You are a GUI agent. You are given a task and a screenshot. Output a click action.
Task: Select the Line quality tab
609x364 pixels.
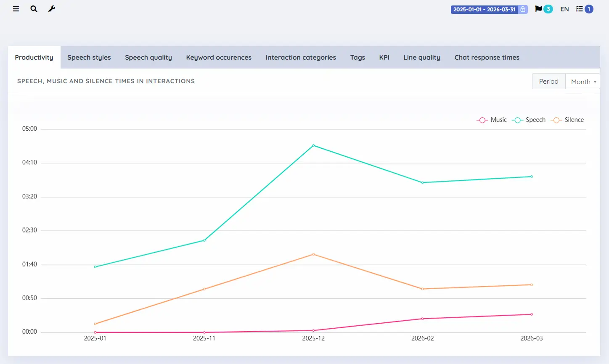coord(422,58)
